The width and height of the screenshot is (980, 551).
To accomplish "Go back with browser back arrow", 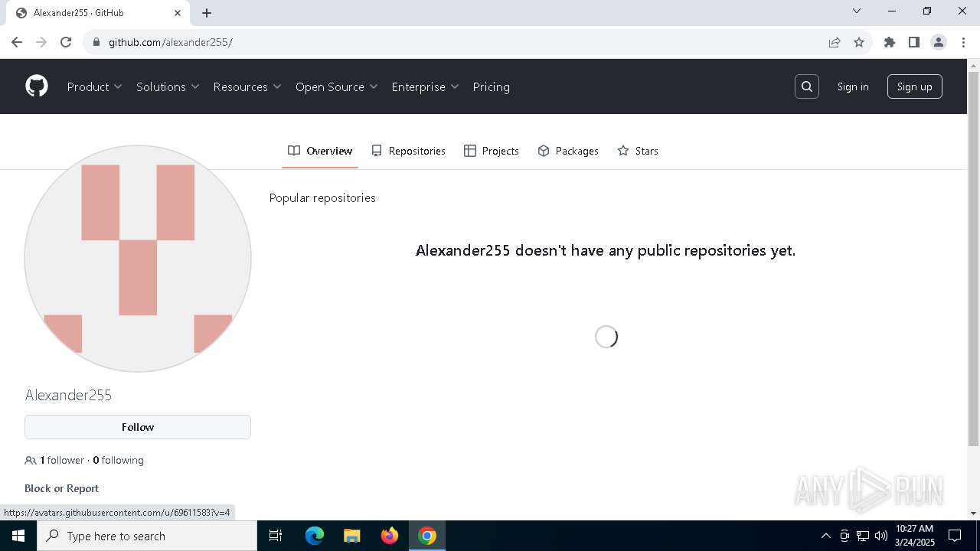I will click(17, 42).
